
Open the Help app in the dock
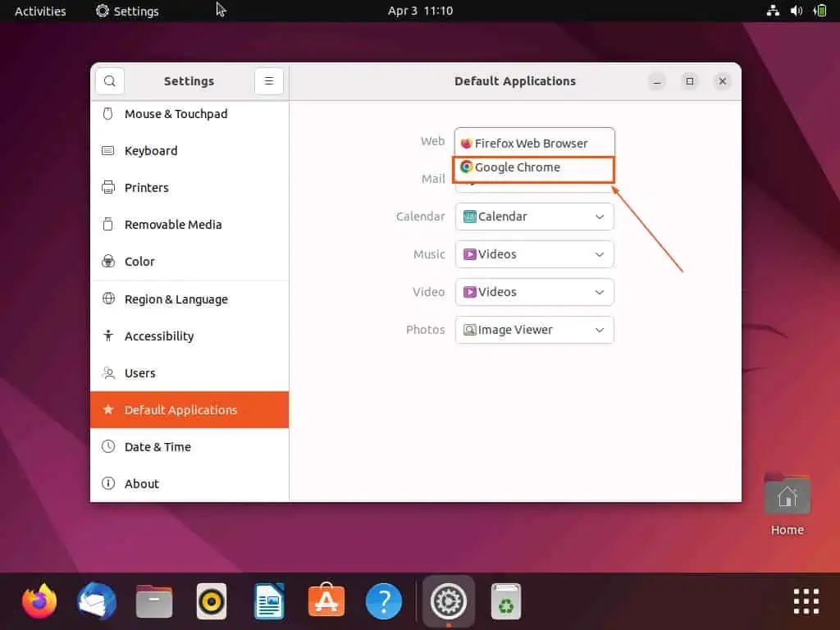coord(383,600)
